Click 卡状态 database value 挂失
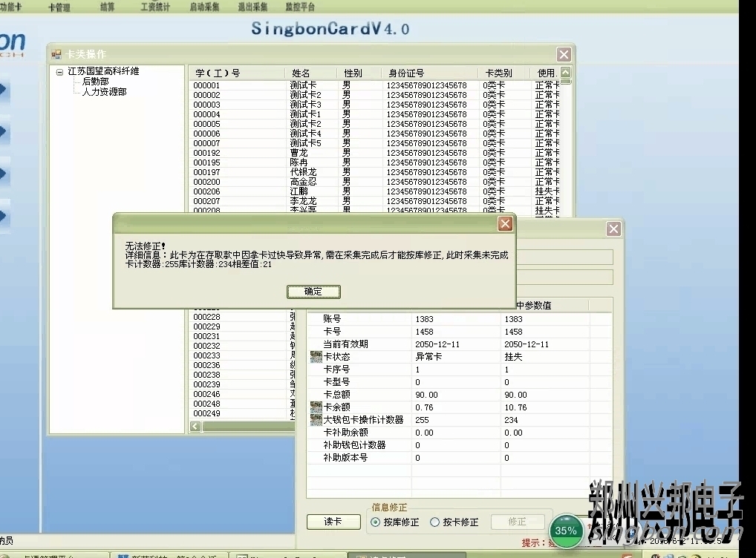756x558 pixels. click(x=513, y=357)
